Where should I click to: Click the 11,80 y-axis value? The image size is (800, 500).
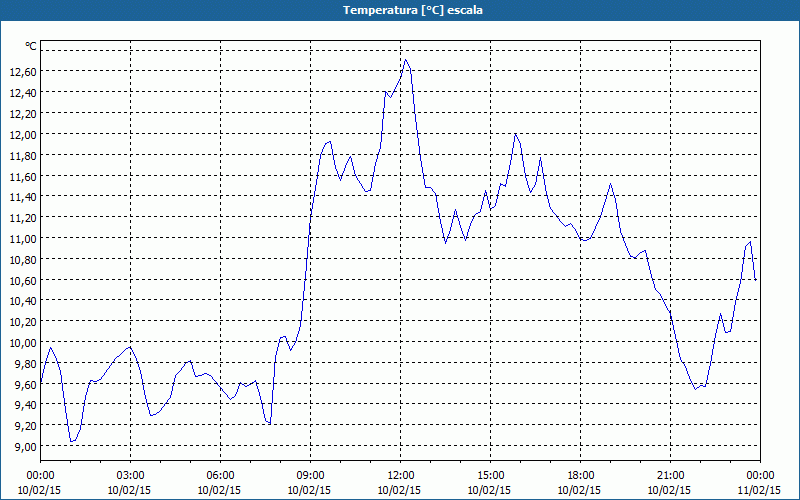tap(23, 155)
